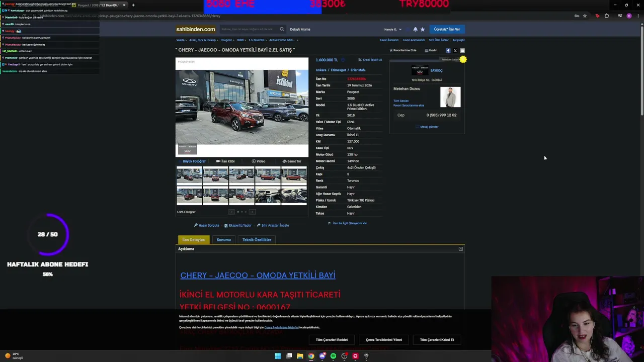Open the Chrome profile avatar
Screen dimensions: 644x362
tap(629, 16)
